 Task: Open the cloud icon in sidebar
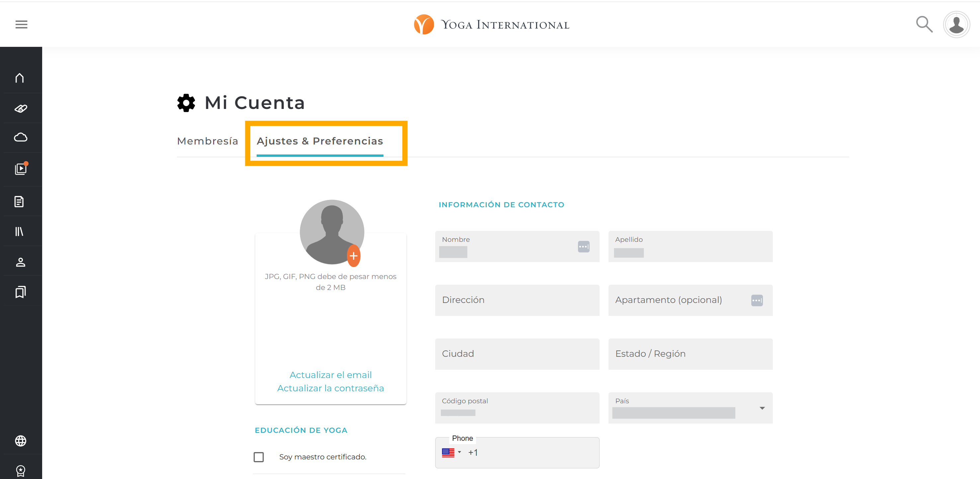[x=21, y=137]
